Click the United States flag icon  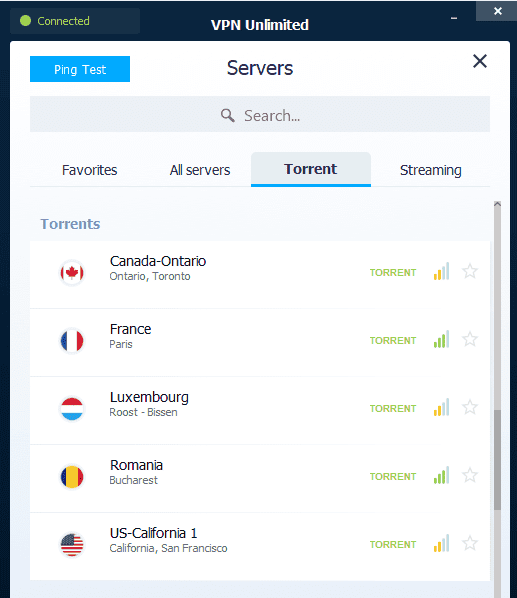(x=72, y=545)
